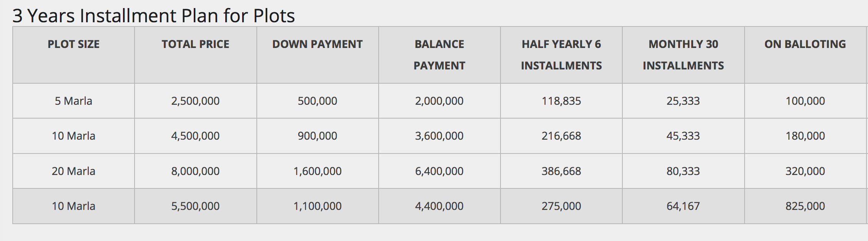868x241 pixels.
Task: Click the 180,000 on balloting cell
Action: pyautogui.click(x=805, y=136)
